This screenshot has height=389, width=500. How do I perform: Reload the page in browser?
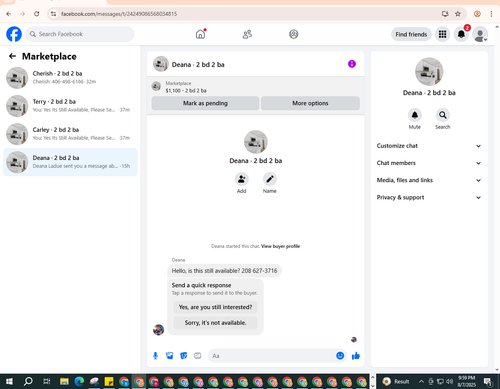(x=37, y=14)
